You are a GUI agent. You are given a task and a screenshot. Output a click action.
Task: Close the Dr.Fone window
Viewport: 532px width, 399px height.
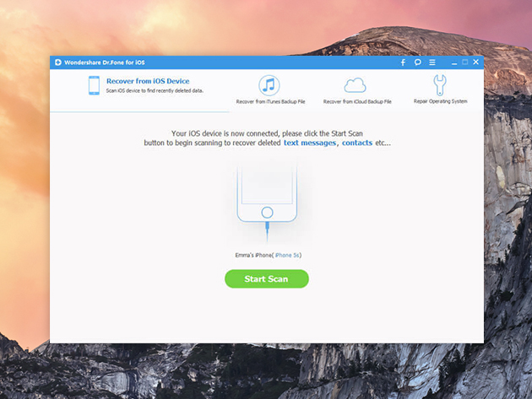(475, 62)
